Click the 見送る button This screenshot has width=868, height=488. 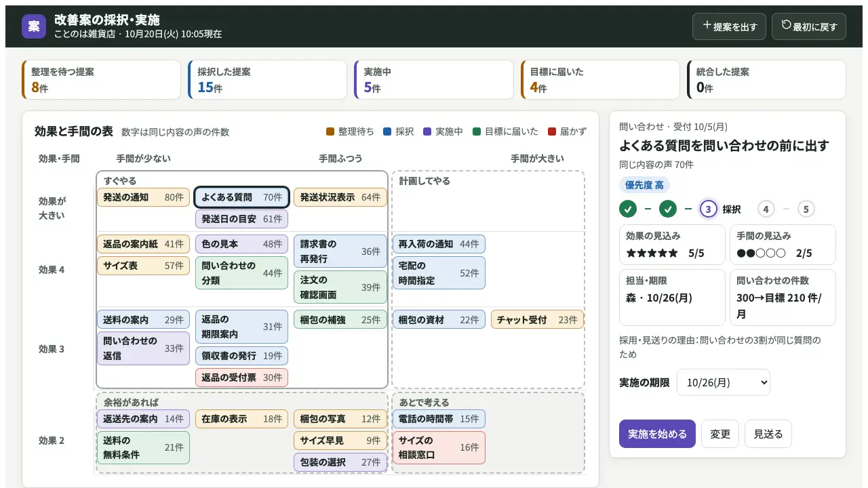pos(768,434)
